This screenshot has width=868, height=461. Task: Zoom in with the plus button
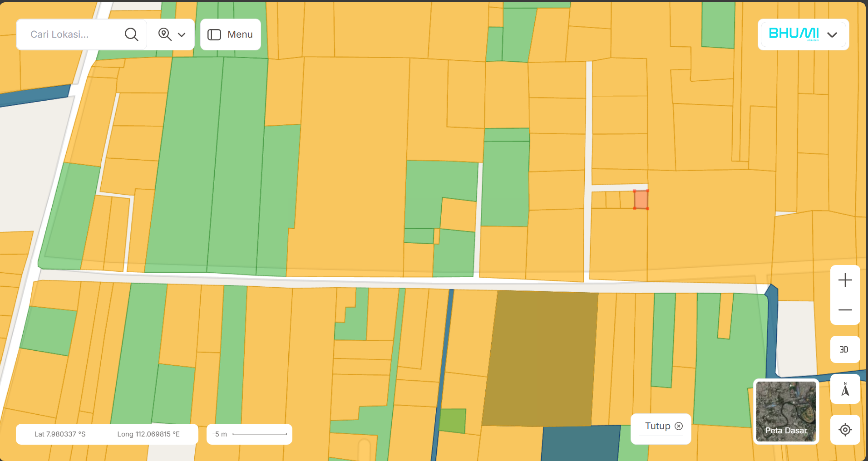coord(845,280)
